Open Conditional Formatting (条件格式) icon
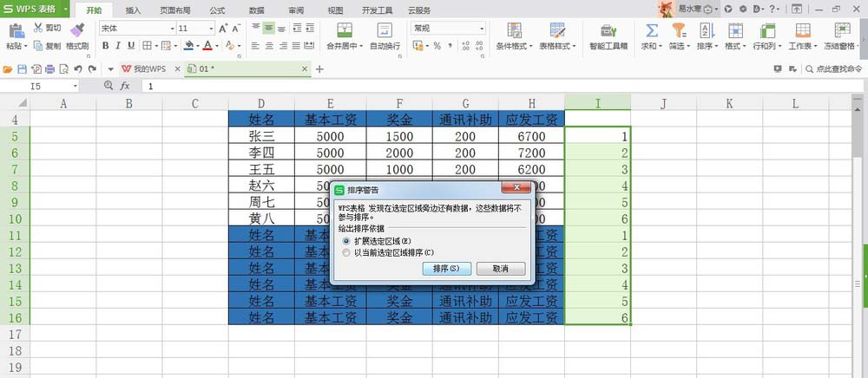Screen dimensions: 868x378 click(514, 30)
